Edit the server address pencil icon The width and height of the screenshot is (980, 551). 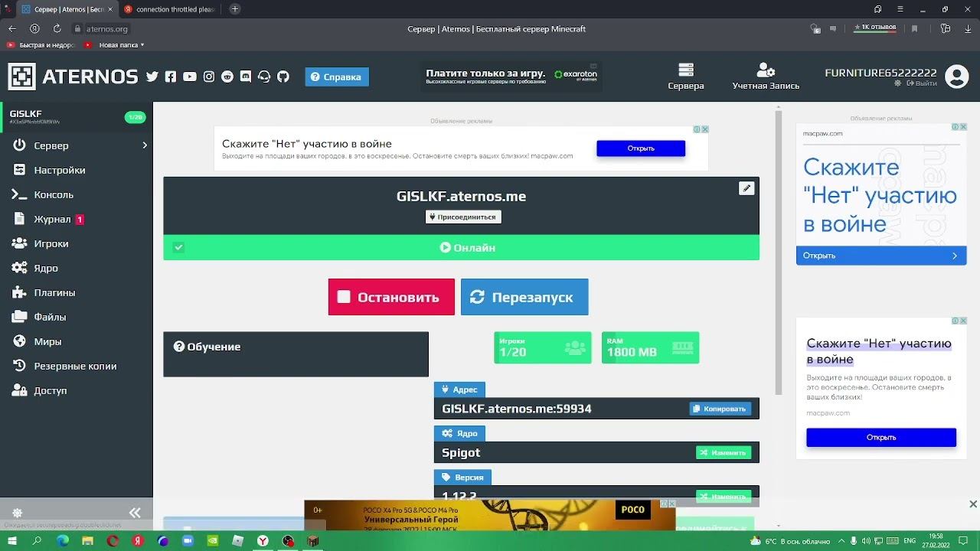(746, 188)
